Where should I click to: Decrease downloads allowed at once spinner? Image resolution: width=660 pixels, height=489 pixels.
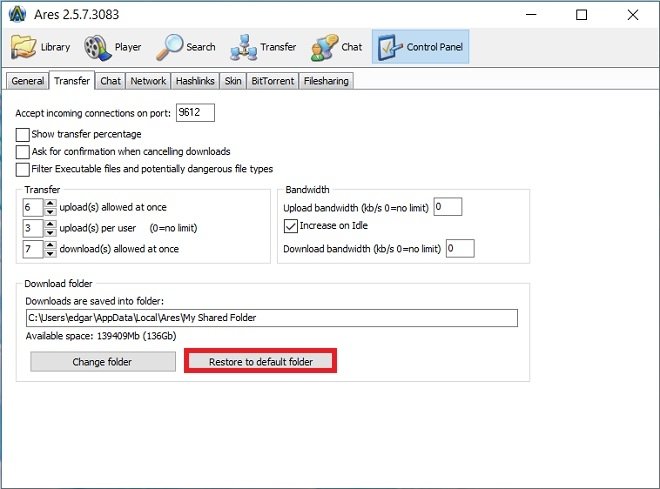tap(50, 253)
